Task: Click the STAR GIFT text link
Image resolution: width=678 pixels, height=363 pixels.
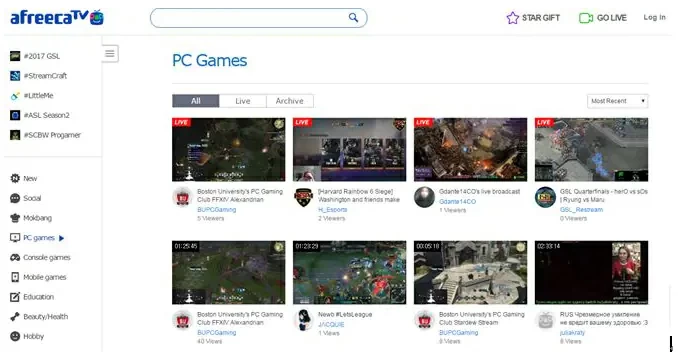Action: [540, 18]
